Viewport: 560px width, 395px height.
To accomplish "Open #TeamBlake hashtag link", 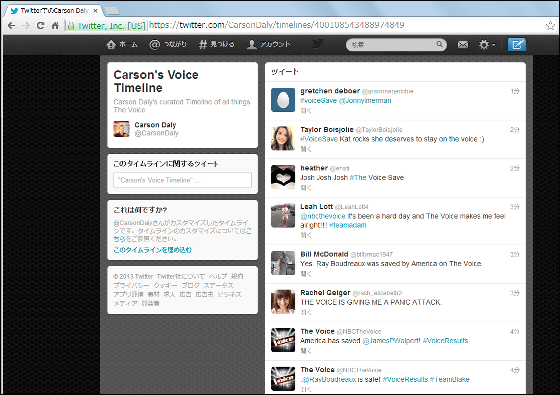I will (450, 379).
